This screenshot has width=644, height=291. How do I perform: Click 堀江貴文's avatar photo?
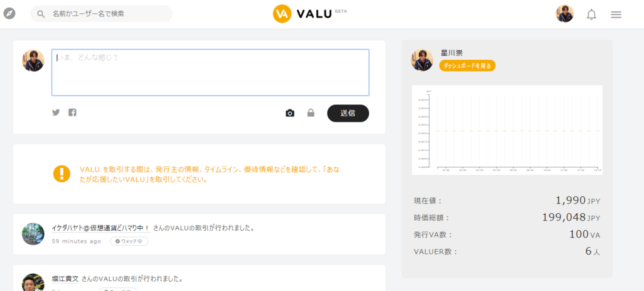pyautogui.click(x=33, y=282)
